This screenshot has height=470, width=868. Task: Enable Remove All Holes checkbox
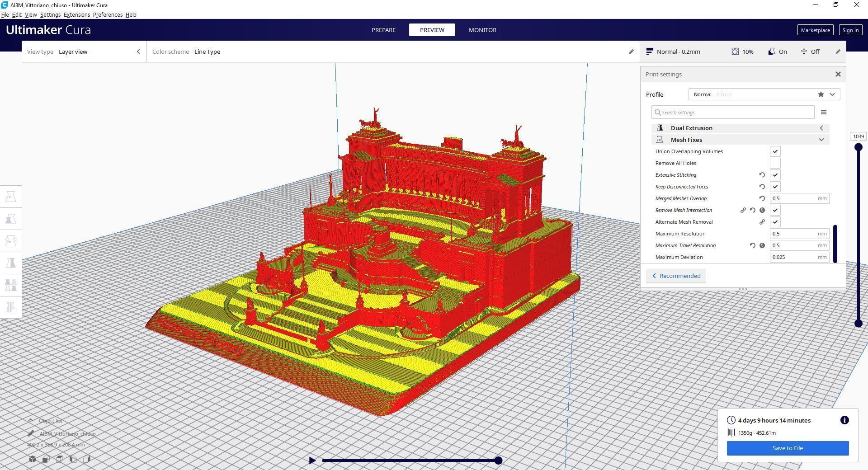point(775,163)
